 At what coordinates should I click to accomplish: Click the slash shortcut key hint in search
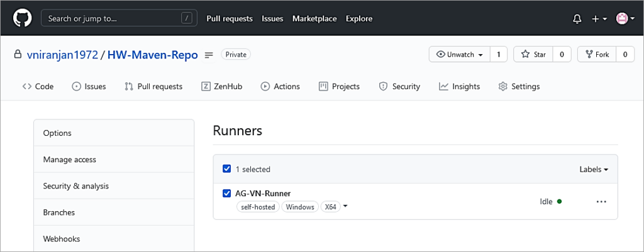(186, 18)
